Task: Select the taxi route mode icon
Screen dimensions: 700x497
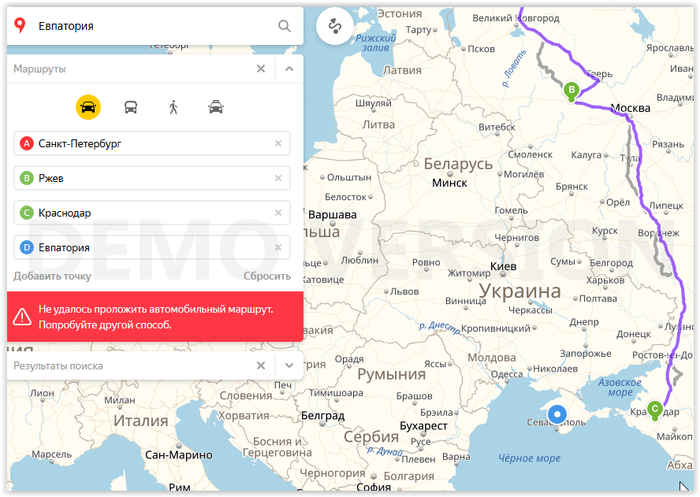Action: click(215, 107)
